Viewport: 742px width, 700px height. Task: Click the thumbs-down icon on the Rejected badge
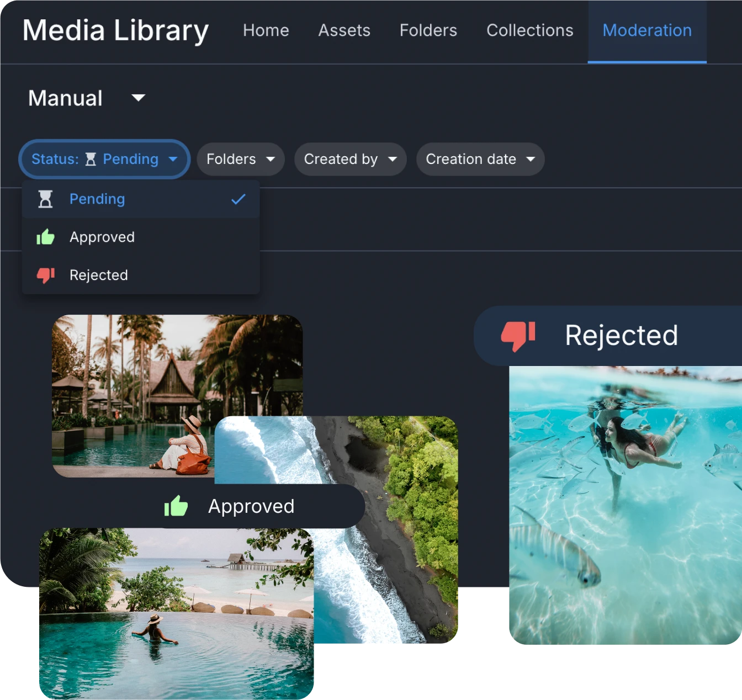tap(518, 336)
